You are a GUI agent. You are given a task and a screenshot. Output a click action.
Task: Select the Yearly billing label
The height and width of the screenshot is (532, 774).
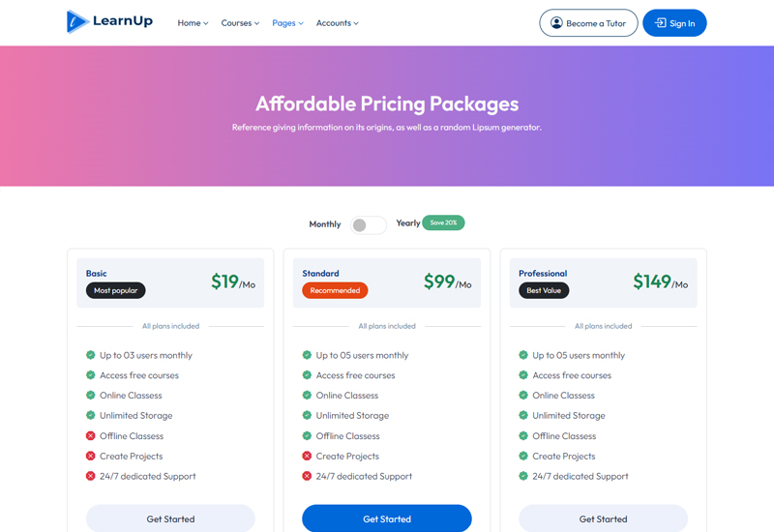click(408, 223)
